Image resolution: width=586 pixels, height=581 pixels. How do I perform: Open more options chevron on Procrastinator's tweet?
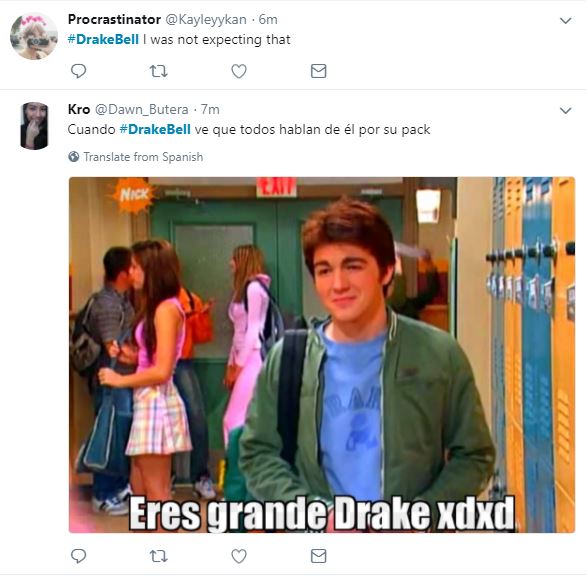tap(565, 21)
